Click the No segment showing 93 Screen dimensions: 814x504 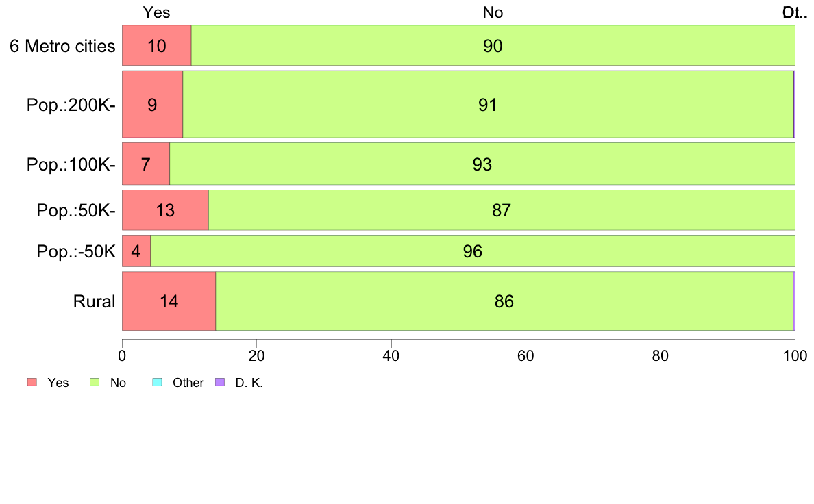click(x=482, y=164)
